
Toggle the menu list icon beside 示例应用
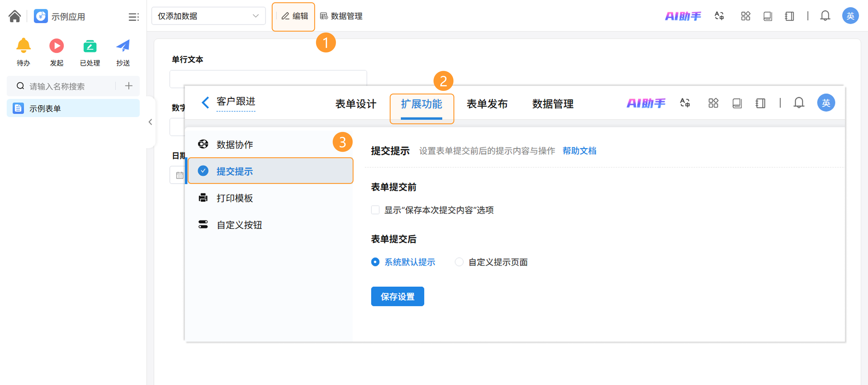[133, 17]
